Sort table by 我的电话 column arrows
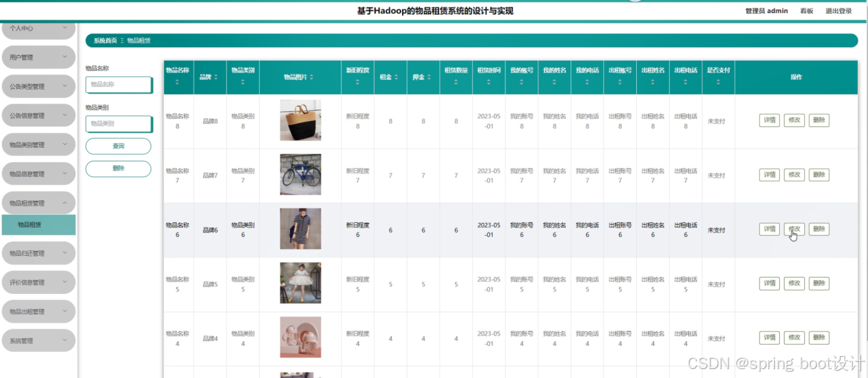This screenshot has height=378, width=868. (x=588, y=82)
